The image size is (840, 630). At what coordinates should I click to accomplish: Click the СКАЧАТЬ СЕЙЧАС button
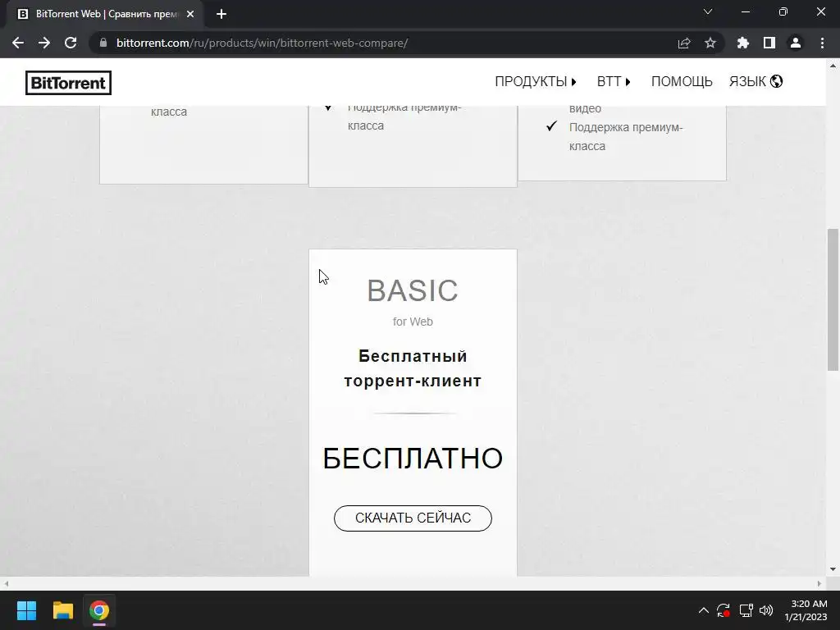tap(413, 518)
